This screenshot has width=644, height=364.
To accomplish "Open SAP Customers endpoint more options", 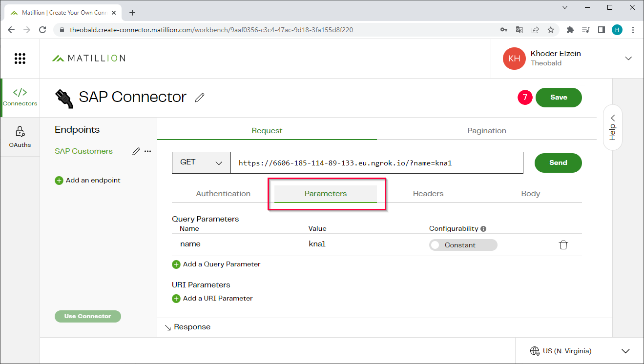I will point(148,151).
